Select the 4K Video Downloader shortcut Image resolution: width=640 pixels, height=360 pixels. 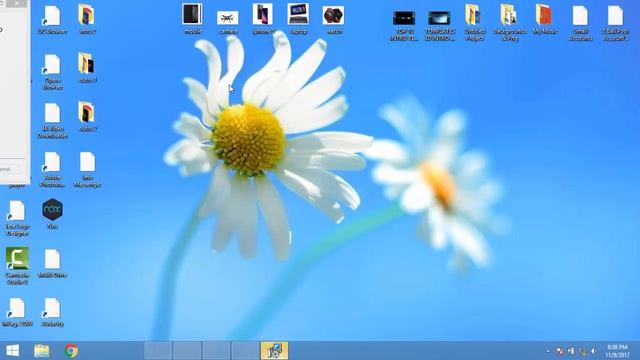[x=52, y=121]
